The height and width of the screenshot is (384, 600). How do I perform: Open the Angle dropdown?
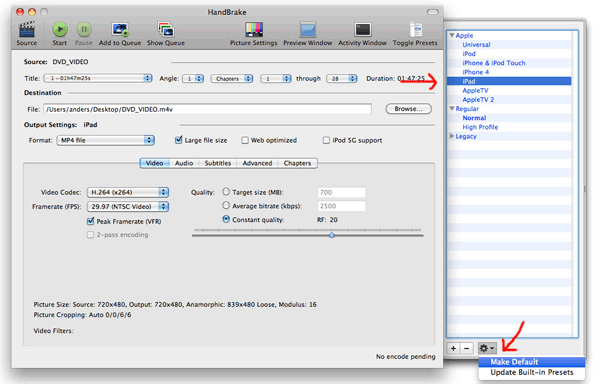coord(193,78)
